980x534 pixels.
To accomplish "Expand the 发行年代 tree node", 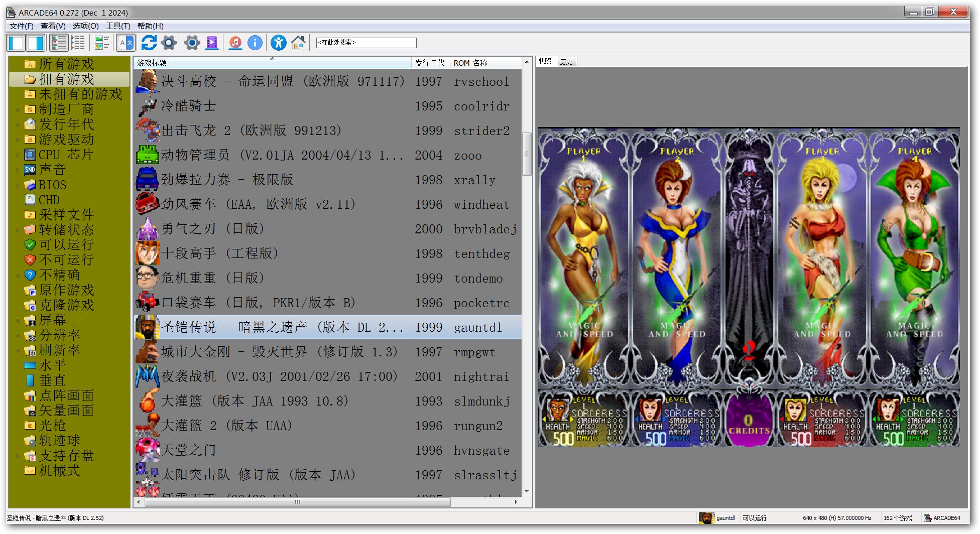I will 17,124.
